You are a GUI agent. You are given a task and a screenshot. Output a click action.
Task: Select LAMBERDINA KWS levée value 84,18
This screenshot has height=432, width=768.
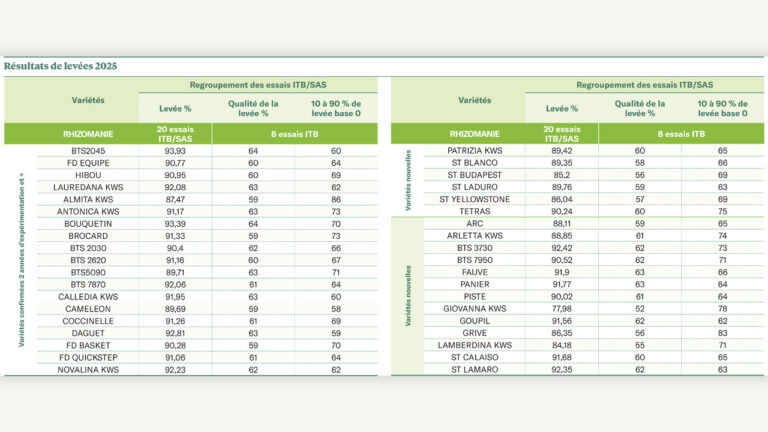coord(561,345)
